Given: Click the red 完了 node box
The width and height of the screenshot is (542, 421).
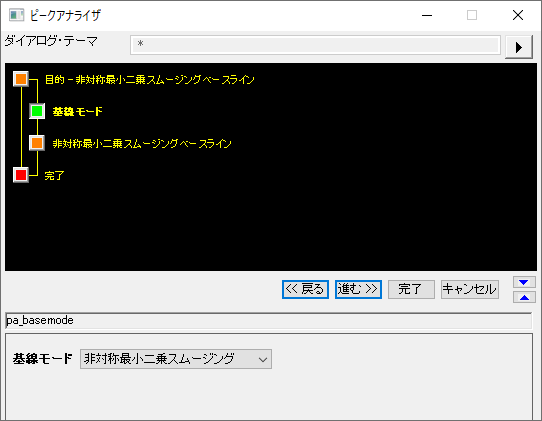Looking at the screenshot, I should pyautogui.click(x=21, y=175).
